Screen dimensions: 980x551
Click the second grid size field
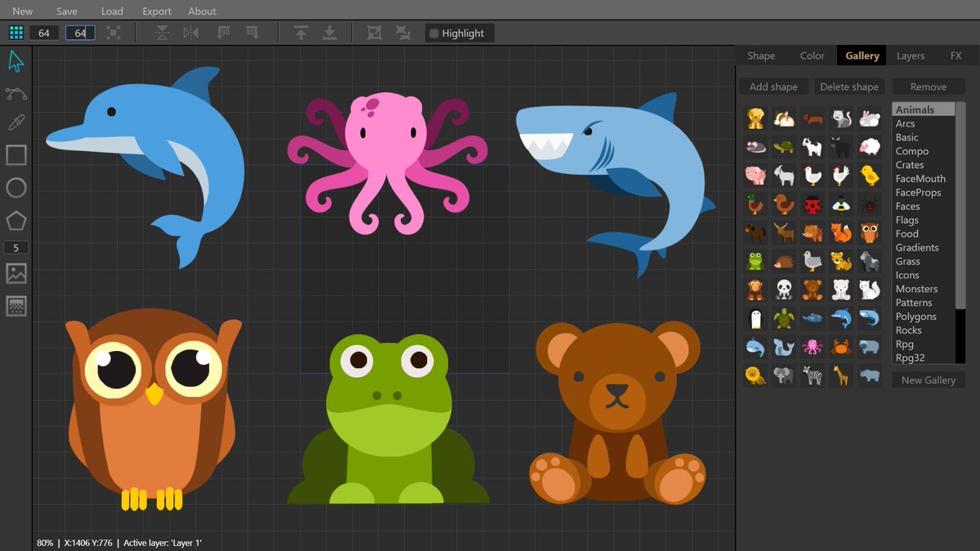pyautogui.click(x=80, y=33)
